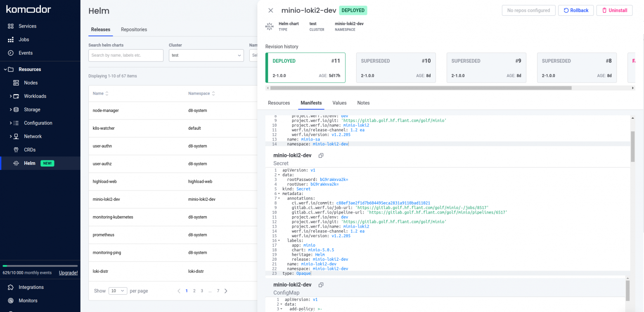Click the Search helm charts field
The width and height of the screenshot is (644, 312).
126,55
